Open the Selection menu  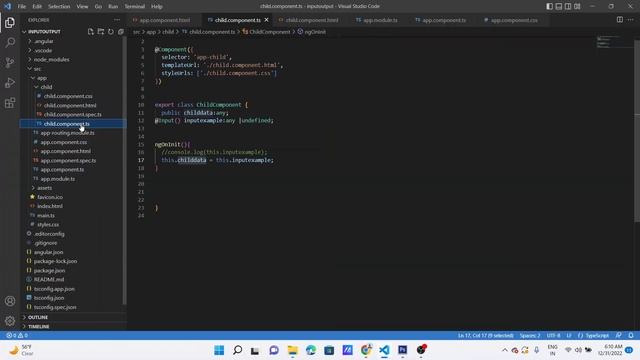coord(59,6)
